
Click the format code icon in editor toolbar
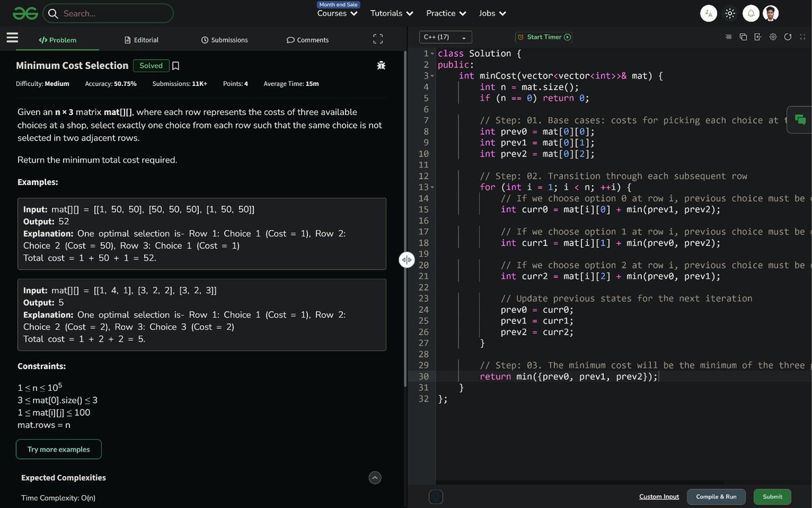pyautogui.click(x=728, y=37)
